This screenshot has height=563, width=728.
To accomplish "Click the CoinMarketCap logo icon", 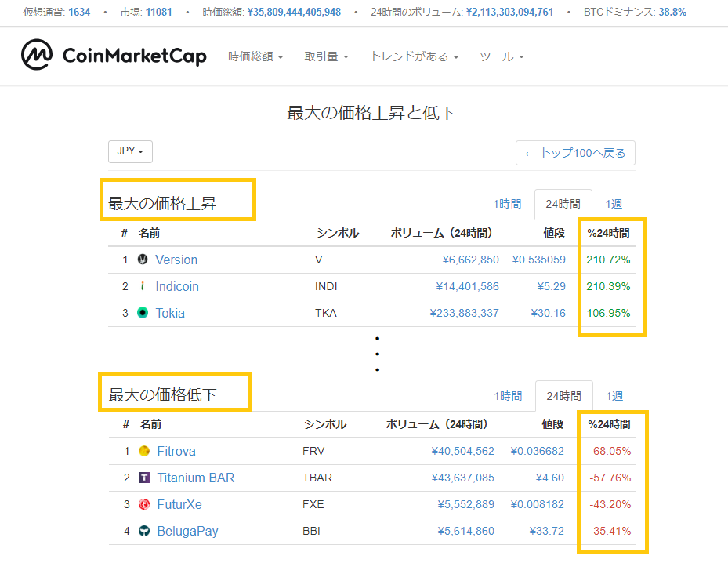I will point(37,56).
